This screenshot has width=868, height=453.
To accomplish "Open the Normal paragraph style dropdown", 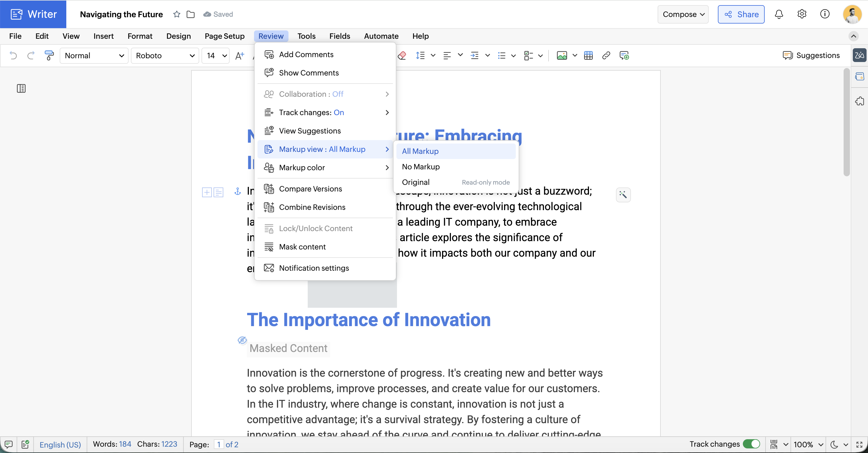I will [94, 55].
